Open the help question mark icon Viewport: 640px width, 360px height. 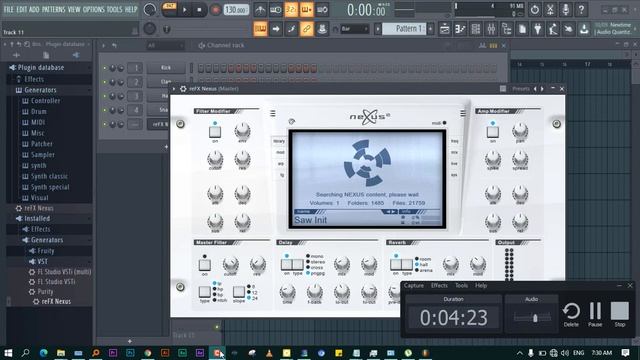[x=581, y=9]
